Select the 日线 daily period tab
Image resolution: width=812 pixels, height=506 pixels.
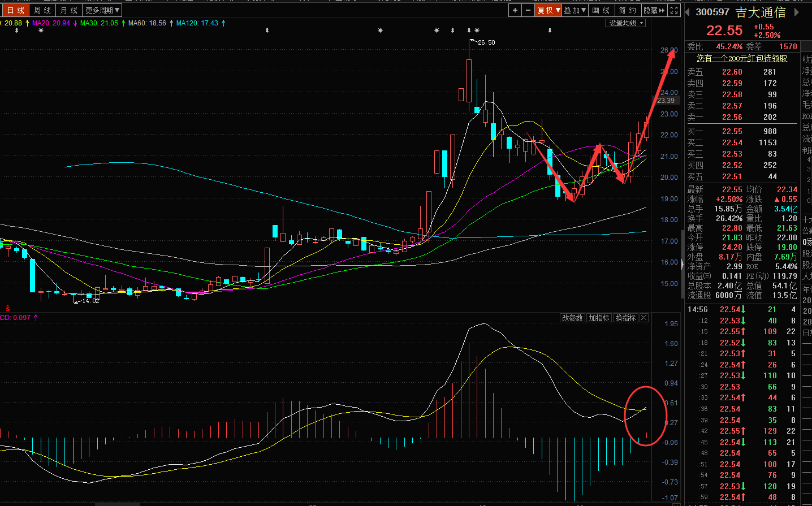(x=15, y=10)
